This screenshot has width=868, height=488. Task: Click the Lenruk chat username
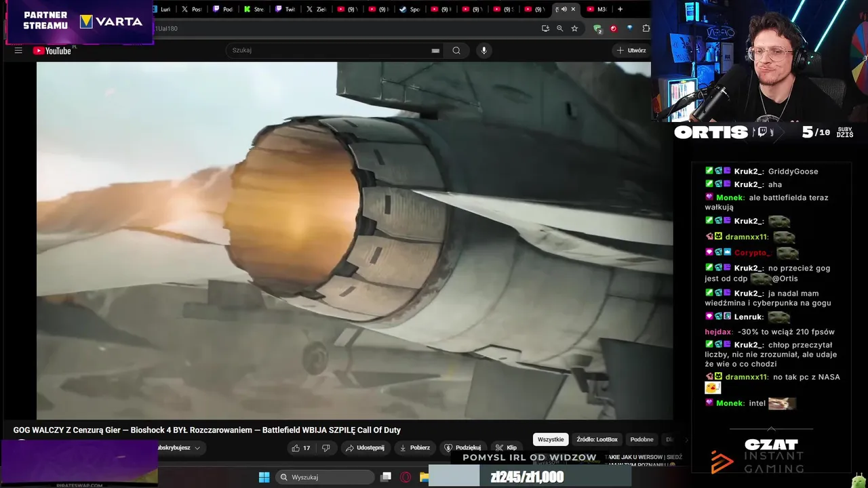point(749,317)
